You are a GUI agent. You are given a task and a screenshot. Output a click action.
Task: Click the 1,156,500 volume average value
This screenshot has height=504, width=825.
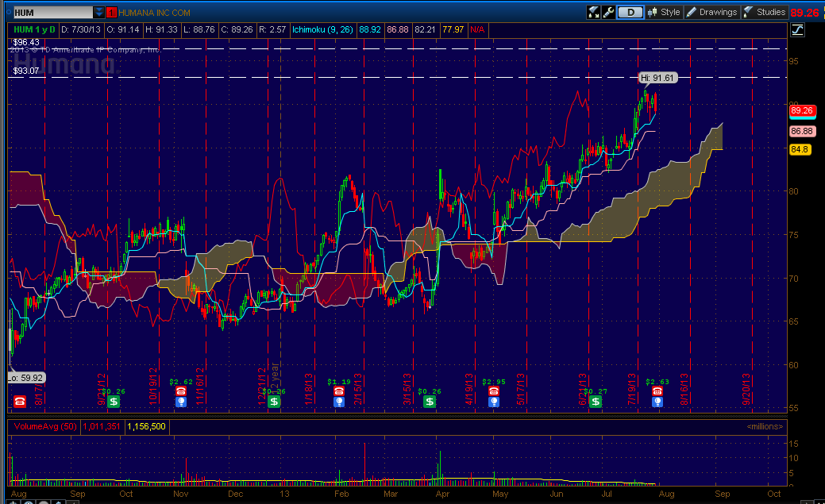click(146, 426)
